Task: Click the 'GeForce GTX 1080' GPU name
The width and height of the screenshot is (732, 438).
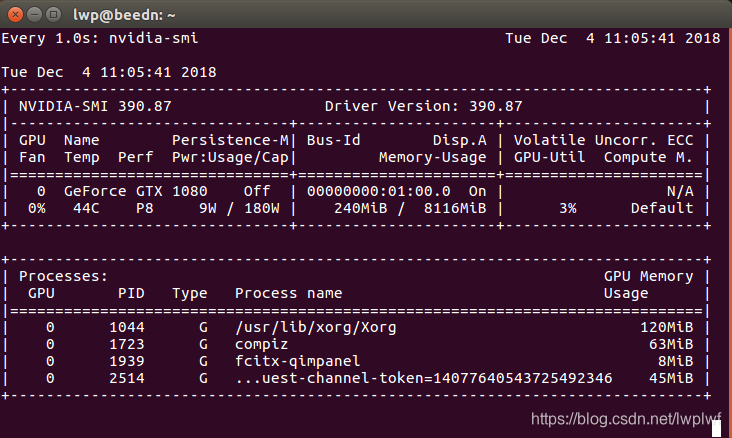Action: [135, 191]
